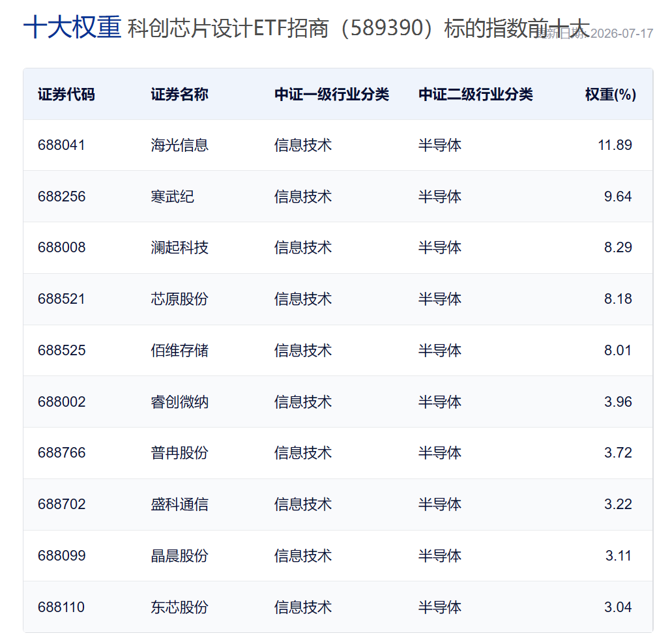Image resolution: width=670 pixels, height=644 pixels.
Task: Click 半导体 in the 芯原股份 row
Action: [x=440, y=299]
